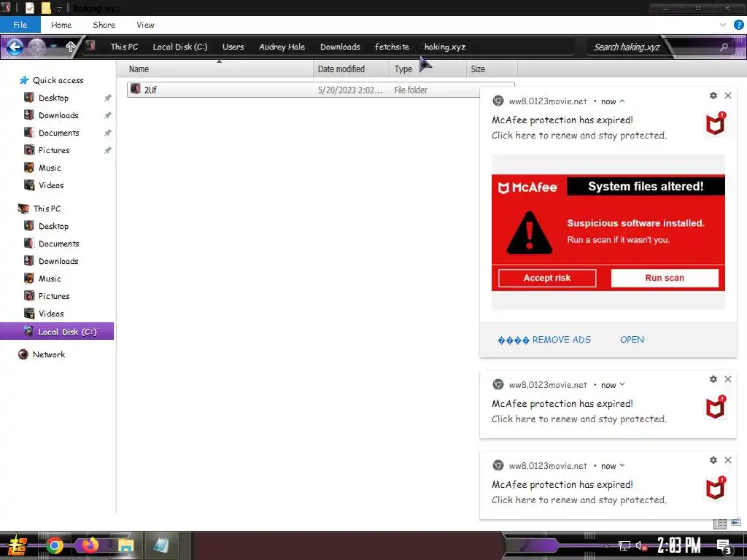Open recent locations dropdown arrow
The image size is (747, 560).
(54, 47)
